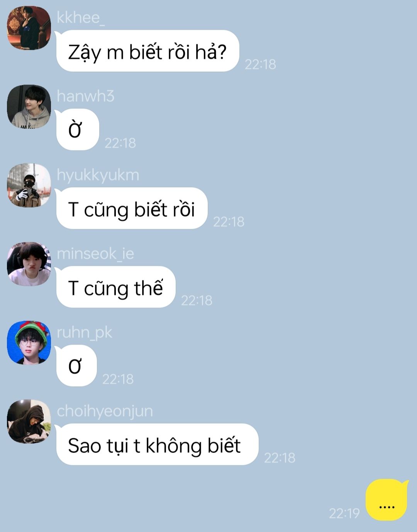Click the hanwh3 username label
The height and width of the screenshot is (532, 417).
tap(86, 96)
